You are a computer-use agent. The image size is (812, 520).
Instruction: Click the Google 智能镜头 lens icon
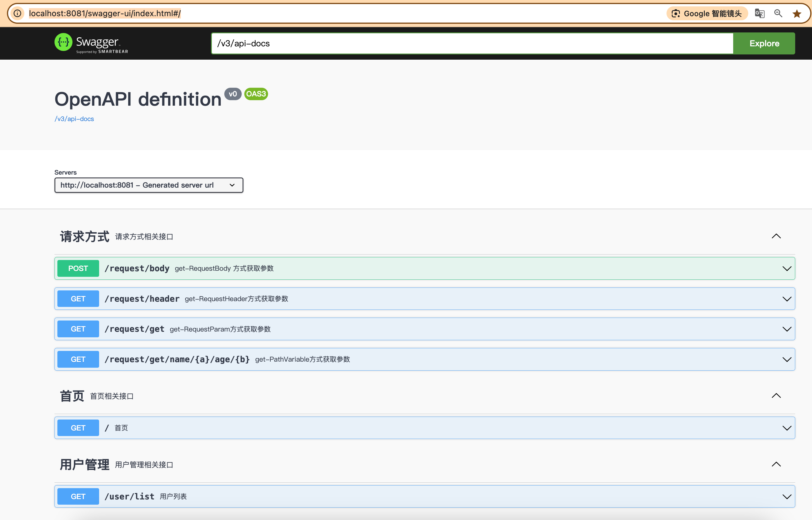pos(675,13)
